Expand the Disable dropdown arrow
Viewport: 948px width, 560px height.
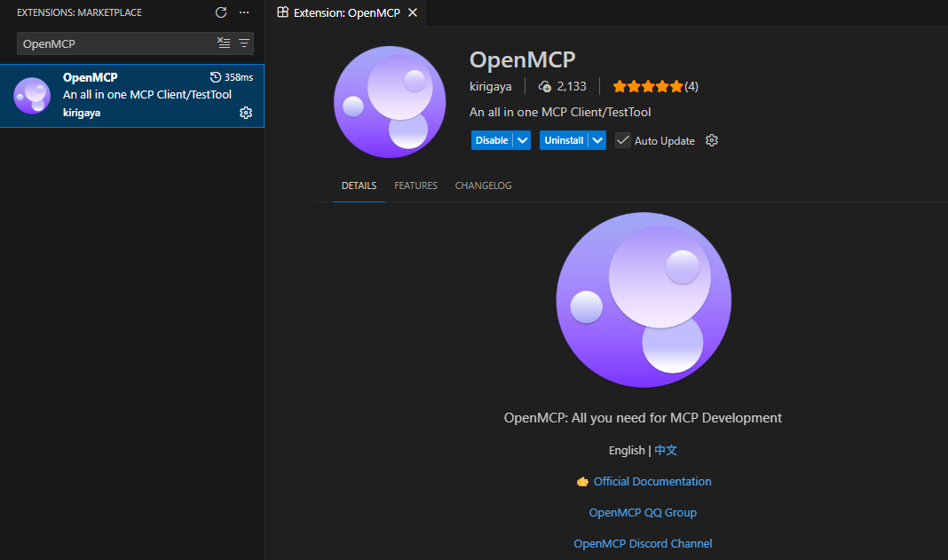point(522,140)
